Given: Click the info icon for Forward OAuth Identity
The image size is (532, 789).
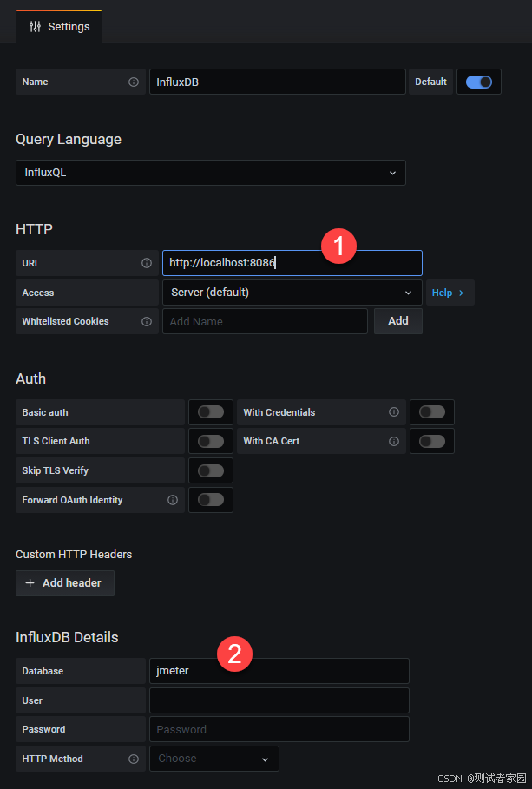Looking at the screenshot, I should coord(173,500).
